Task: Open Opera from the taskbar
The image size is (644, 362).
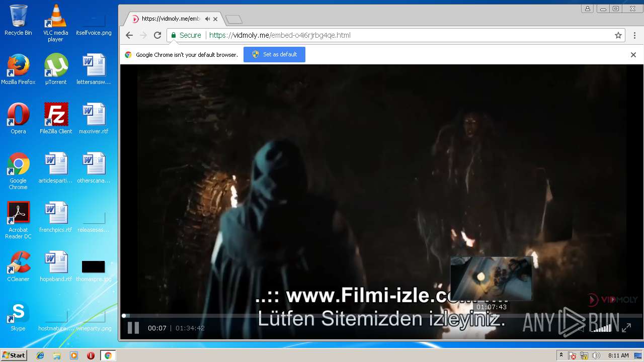Action: pyautogui.click(x=91, y=355)
